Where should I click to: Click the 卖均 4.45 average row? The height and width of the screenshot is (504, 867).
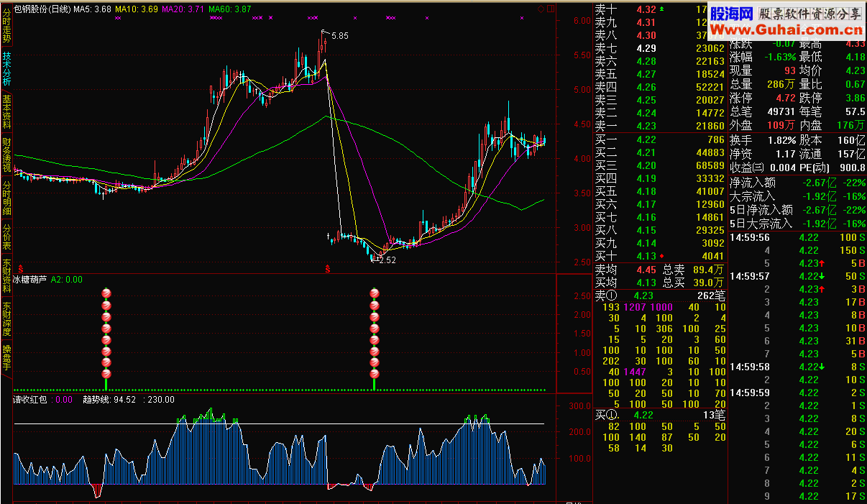[625, 270]
